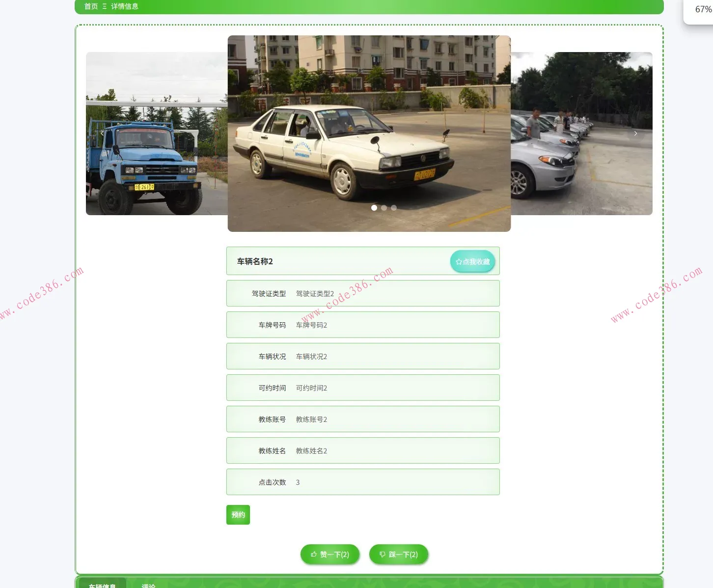Click the 车牌号码 label
Image resolution: width=713 pixels, height=588 pixels.
point(272,325)
